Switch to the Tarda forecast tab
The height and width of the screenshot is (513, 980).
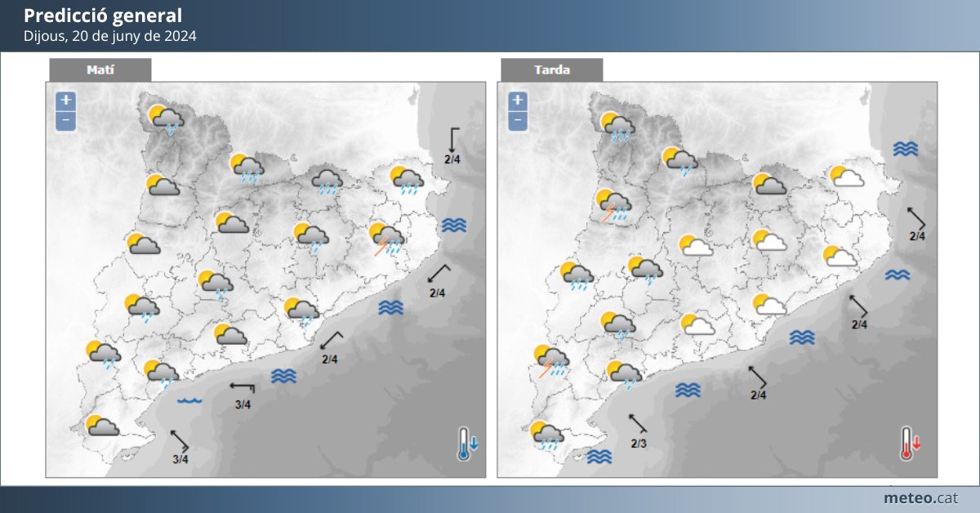(552, 70)
